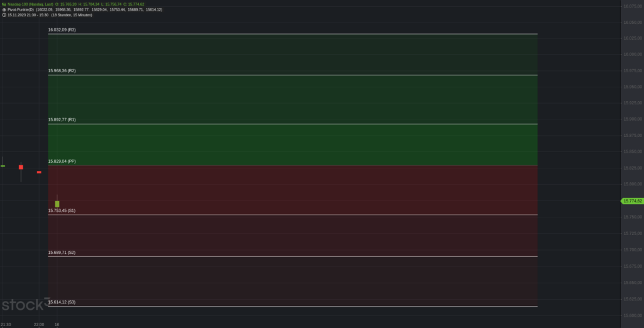
Task: Open the 15.11.2023 21:30 - 15:30 time range
Action: 28,15
